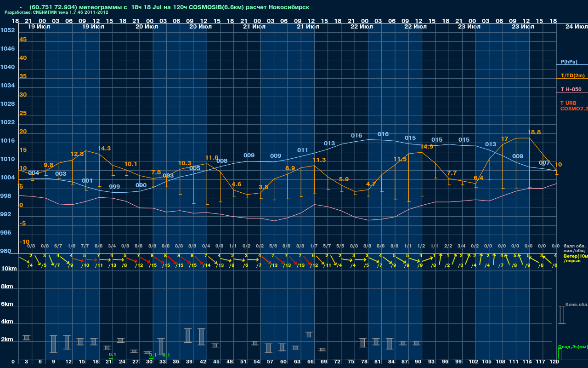Click the convective cloud legend bar symbol

[x=562, y=315]
